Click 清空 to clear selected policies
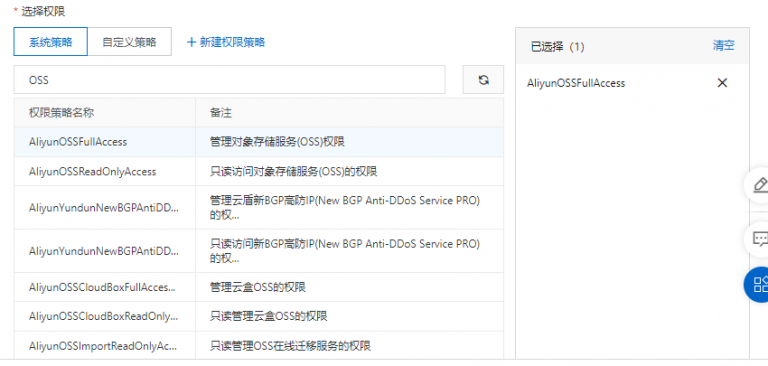This screenshot has height=366, width=768. [723, 46]
